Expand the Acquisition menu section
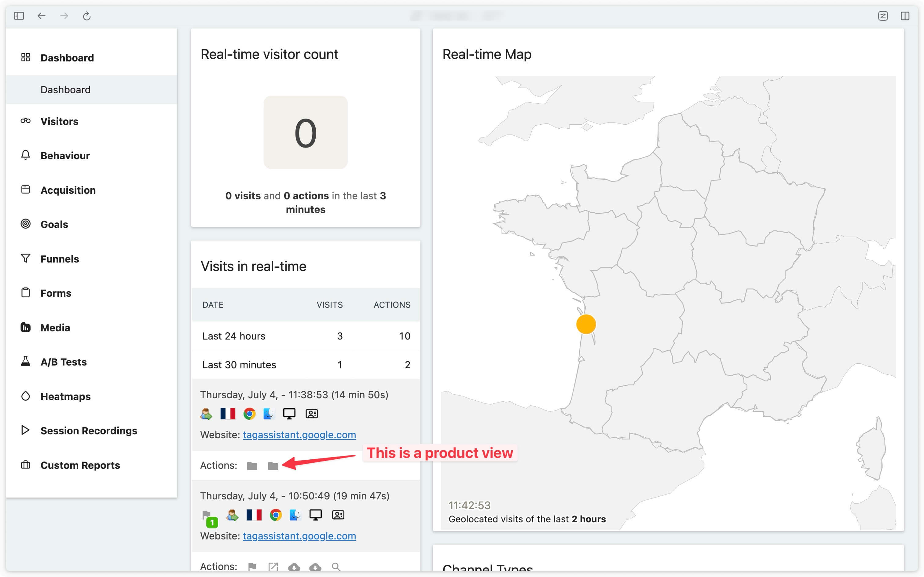Screen dimensions: 924x577 pyautogui.click(x=68, y=189)
